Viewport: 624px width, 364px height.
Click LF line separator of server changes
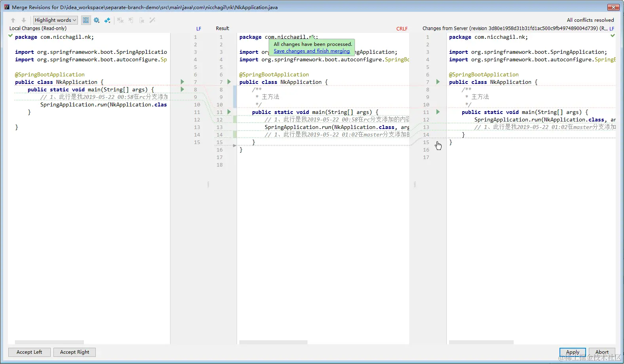612,29
